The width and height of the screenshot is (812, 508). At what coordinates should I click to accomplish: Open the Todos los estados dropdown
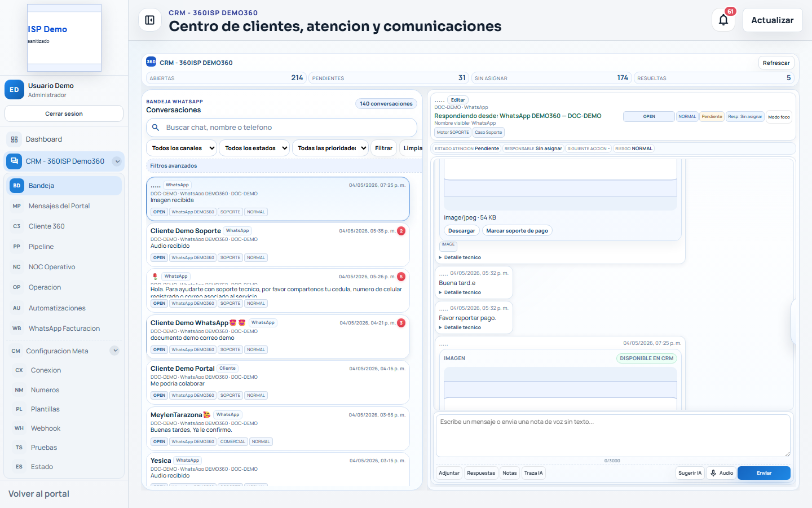pos(255,148)
